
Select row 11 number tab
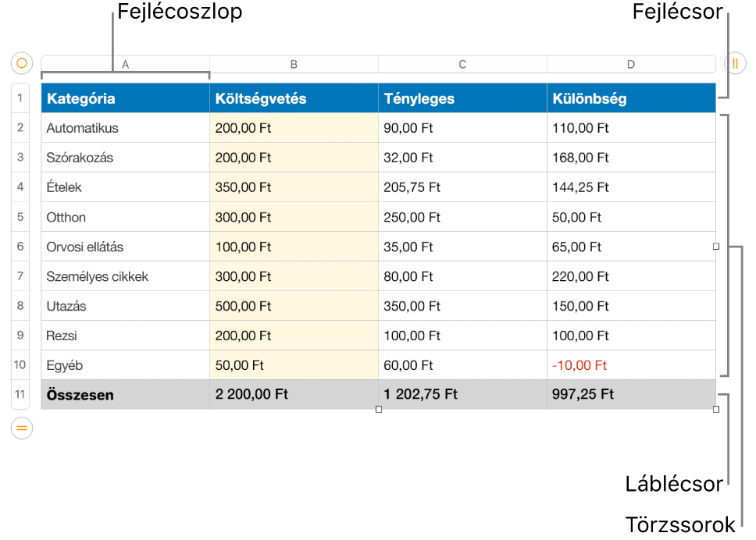pyautogui.click(x=20, y=395)
